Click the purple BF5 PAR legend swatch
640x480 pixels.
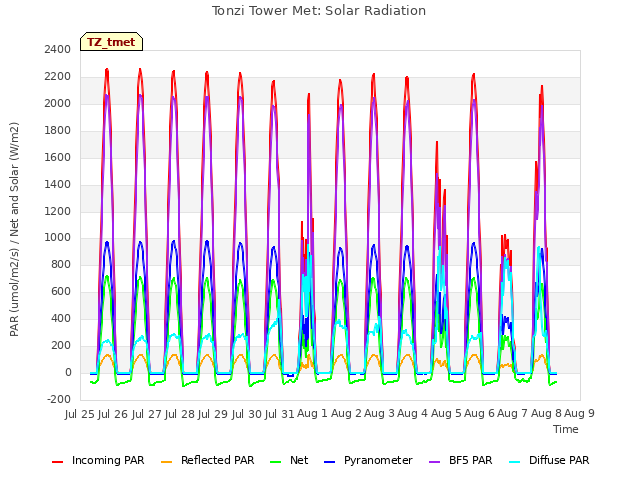pos(435,462)
